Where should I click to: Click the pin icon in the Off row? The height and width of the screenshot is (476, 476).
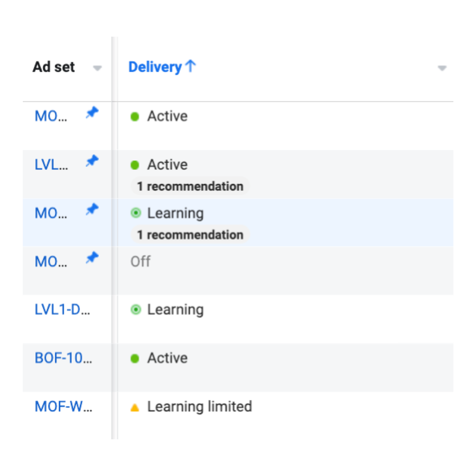coord(92,258)
